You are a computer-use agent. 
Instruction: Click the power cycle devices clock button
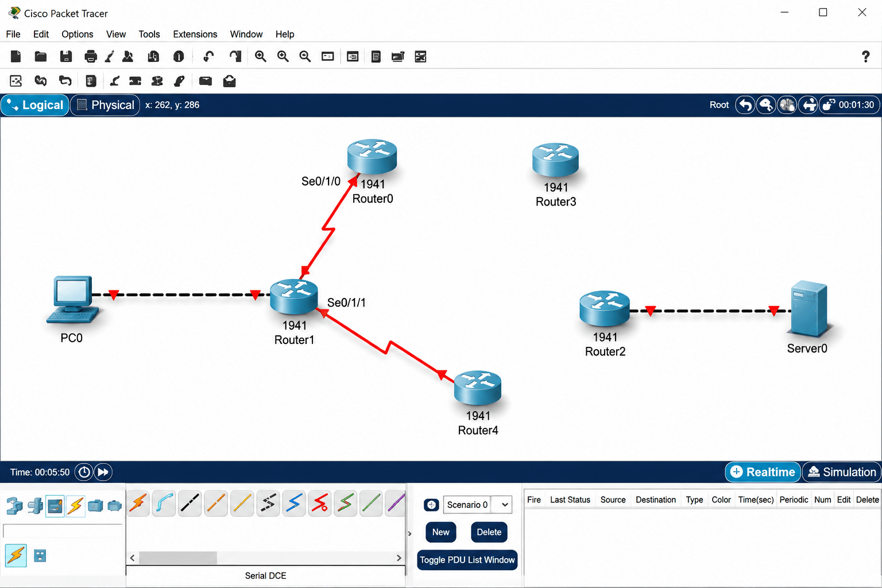[x=84, y=472]
